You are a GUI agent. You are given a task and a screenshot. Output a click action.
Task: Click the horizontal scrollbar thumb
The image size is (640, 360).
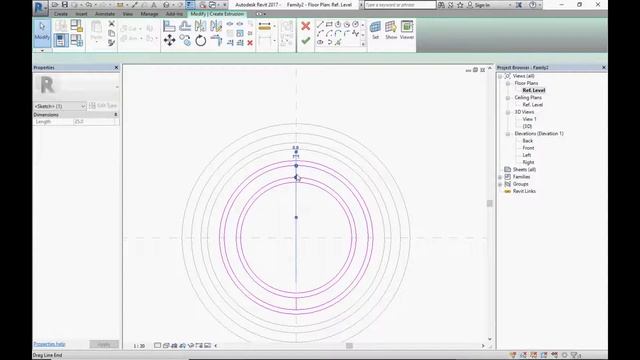coord(349,346)
